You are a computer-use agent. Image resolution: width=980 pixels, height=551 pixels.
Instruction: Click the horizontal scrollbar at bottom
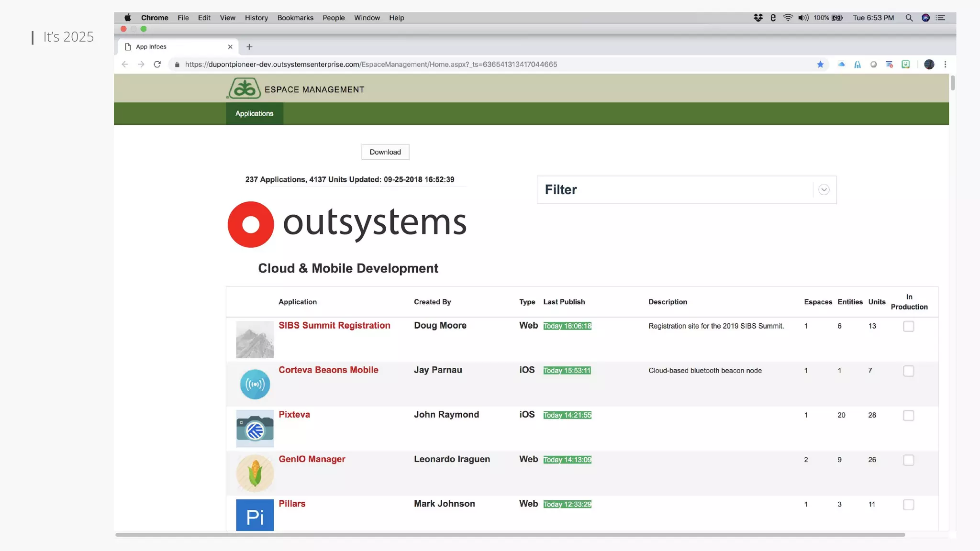pyautogui.click(x=510, y=535)
